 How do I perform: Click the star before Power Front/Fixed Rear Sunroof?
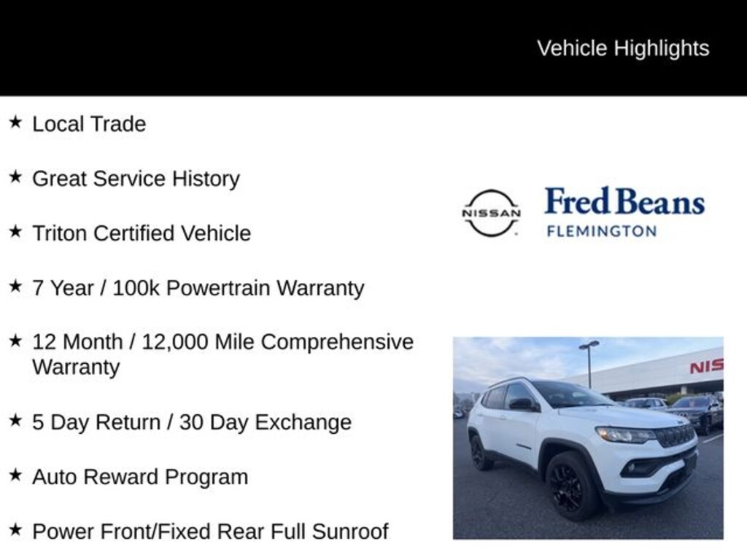tap(15, 530)
